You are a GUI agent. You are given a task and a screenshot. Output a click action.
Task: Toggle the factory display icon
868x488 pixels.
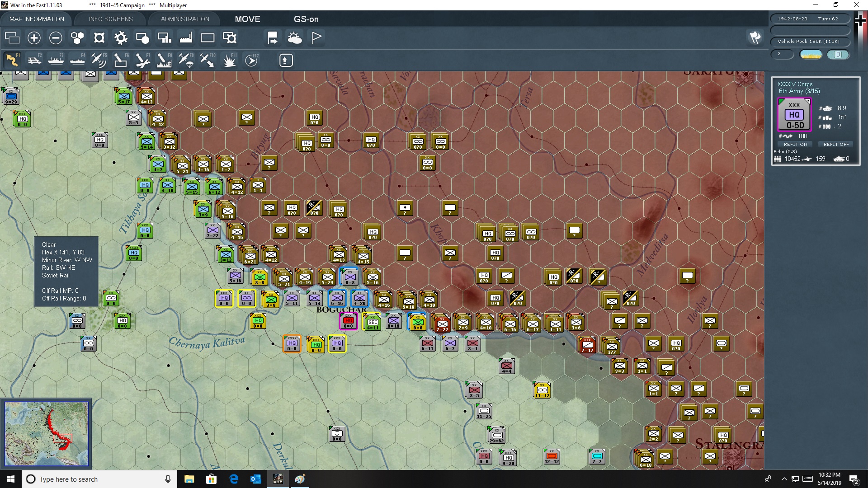(186, 38)
